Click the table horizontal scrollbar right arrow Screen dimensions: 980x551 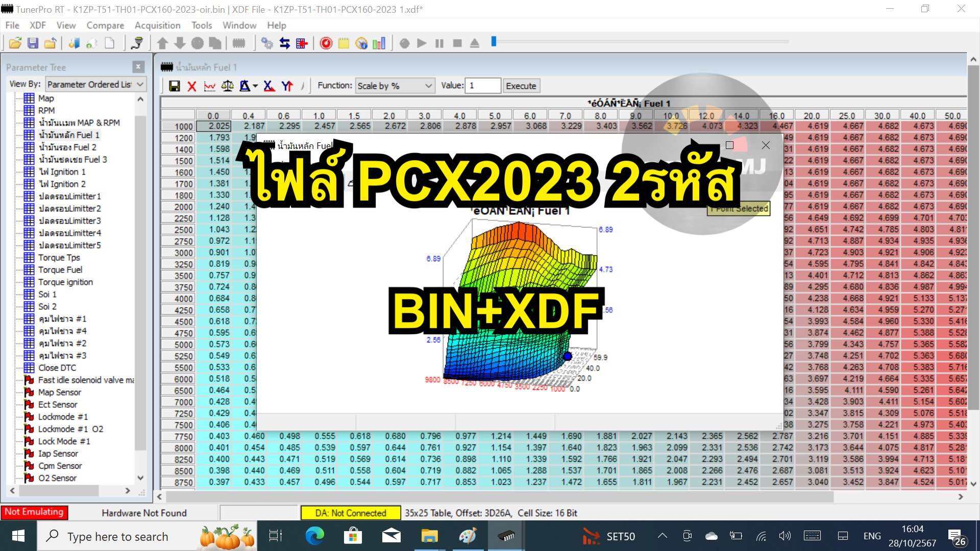pos(960,496)
